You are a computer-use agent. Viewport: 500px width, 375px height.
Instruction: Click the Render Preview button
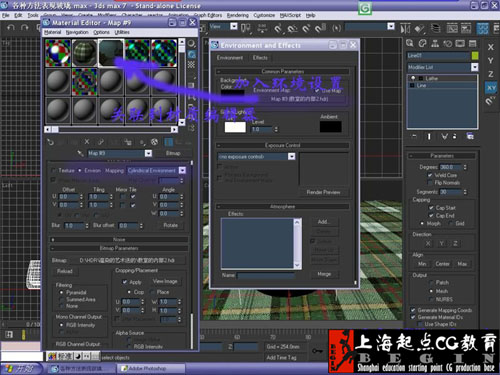coord(323,192)
